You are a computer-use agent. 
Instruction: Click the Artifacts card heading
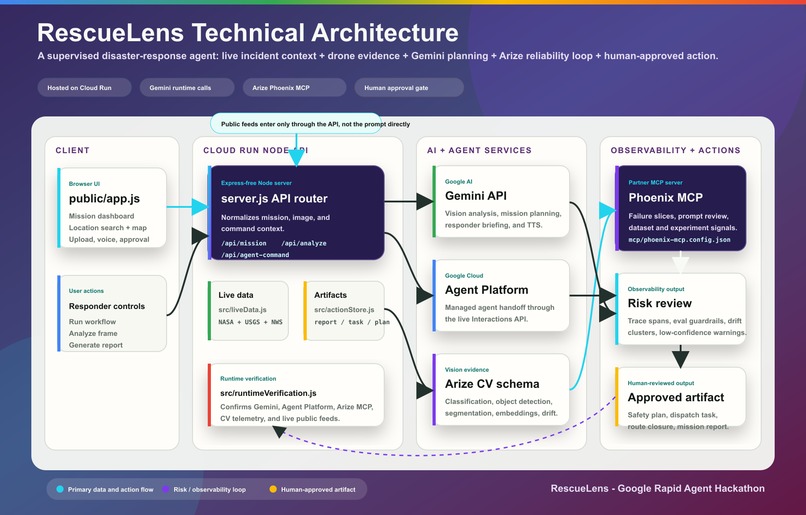click(x=331, y=295)
